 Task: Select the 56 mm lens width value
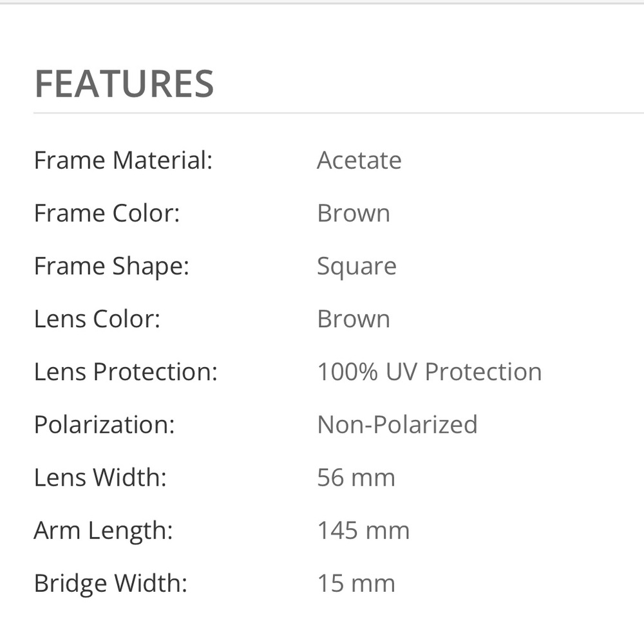355,477
